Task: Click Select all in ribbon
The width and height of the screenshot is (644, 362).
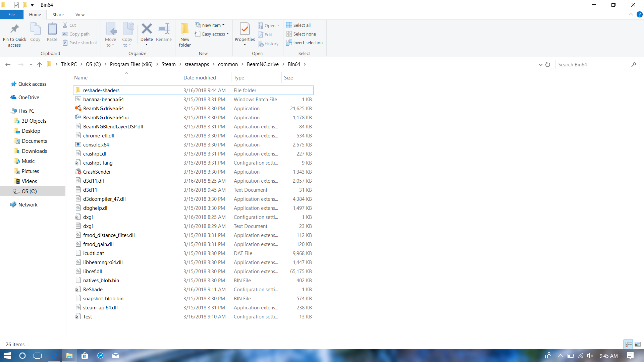Action: 299,25
